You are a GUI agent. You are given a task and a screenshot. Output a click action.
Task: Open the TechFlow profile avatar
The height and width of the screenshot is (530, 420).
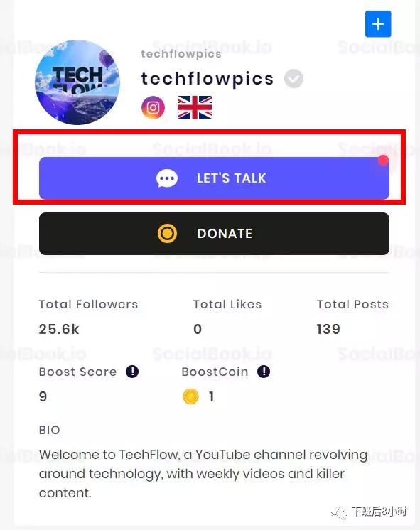click(x=77, y=82)
